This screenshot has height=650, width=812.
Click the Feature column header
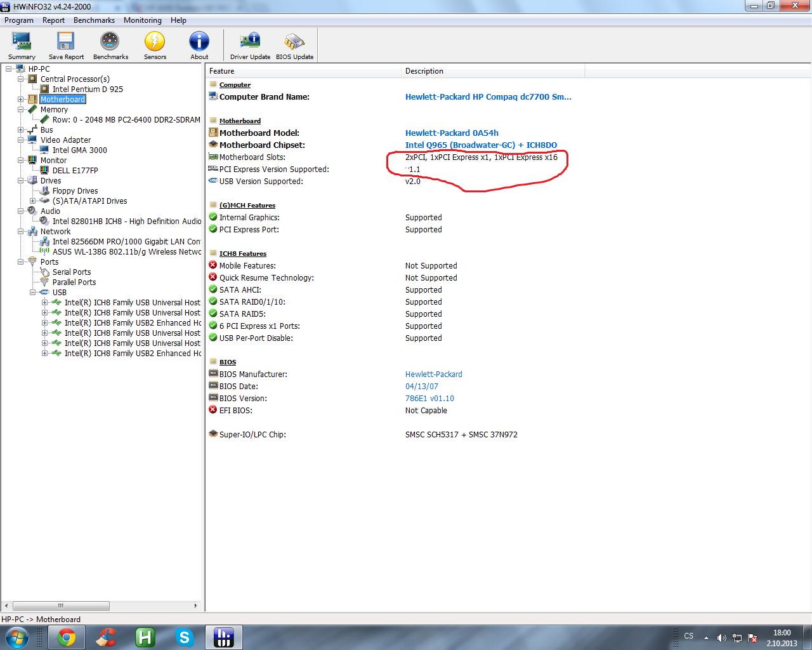(304, 71)
